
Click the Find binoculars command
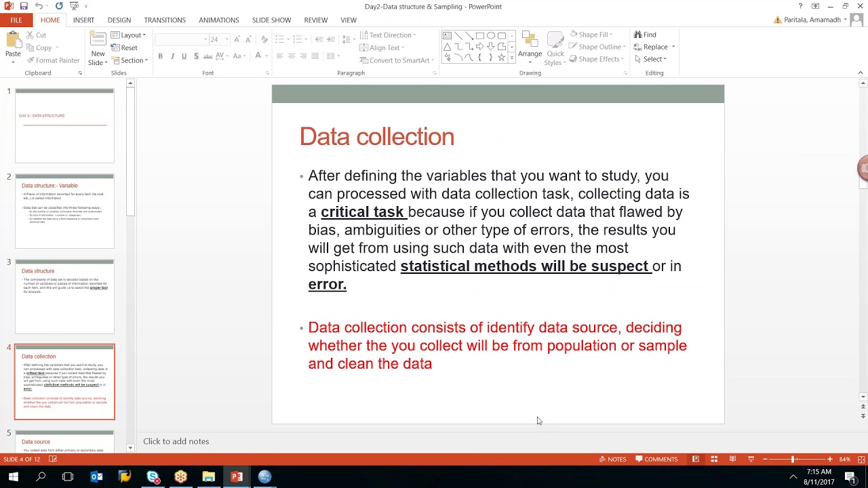point(645,35)
